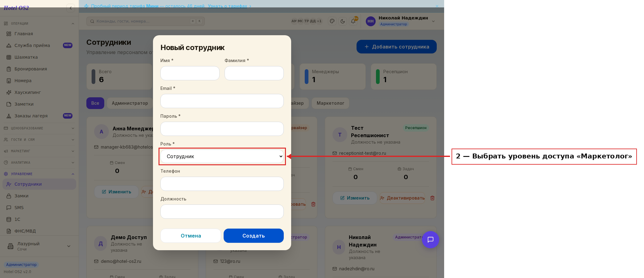
Task: Click Деактивировать for Тест Ресепшионист
Action: click(402, 198)
